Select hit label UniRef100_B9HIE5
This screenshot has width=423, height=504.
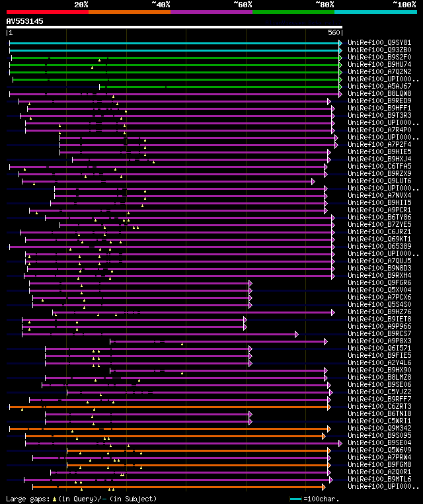point(379,151)
